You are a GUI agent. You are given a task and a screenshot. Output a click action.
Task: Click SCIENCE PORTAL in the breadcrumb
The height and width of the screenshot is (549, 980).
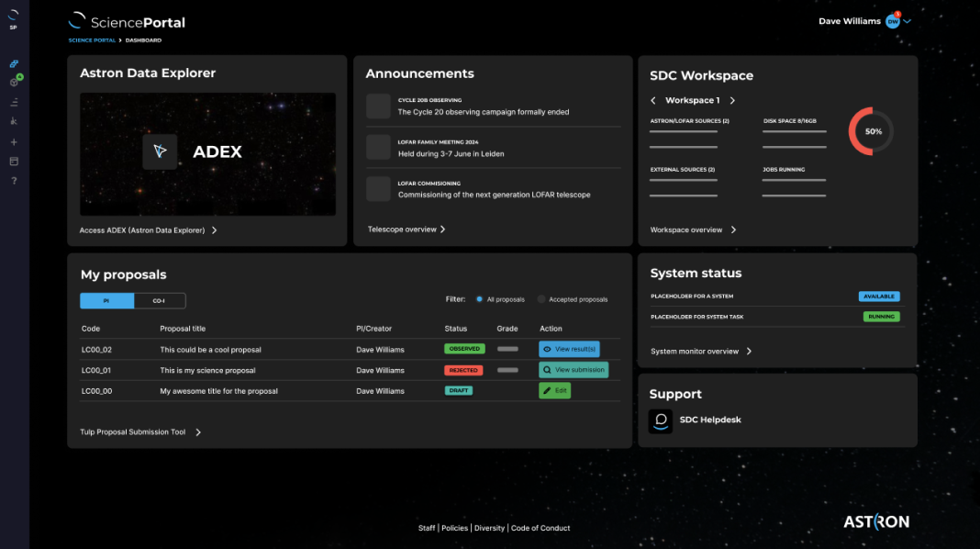[92, 39]
